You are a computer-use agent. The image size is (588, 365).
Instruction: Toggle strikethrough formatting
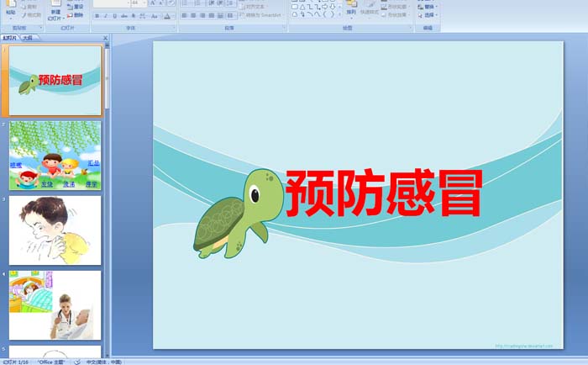124,16
